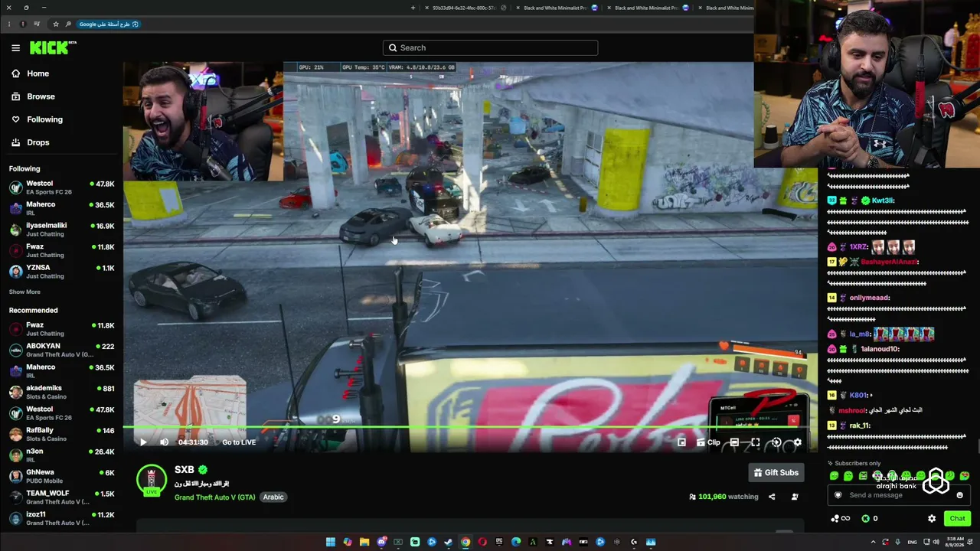
Task: Open akademiks' recommended channel
Action: tap(61, 392)
